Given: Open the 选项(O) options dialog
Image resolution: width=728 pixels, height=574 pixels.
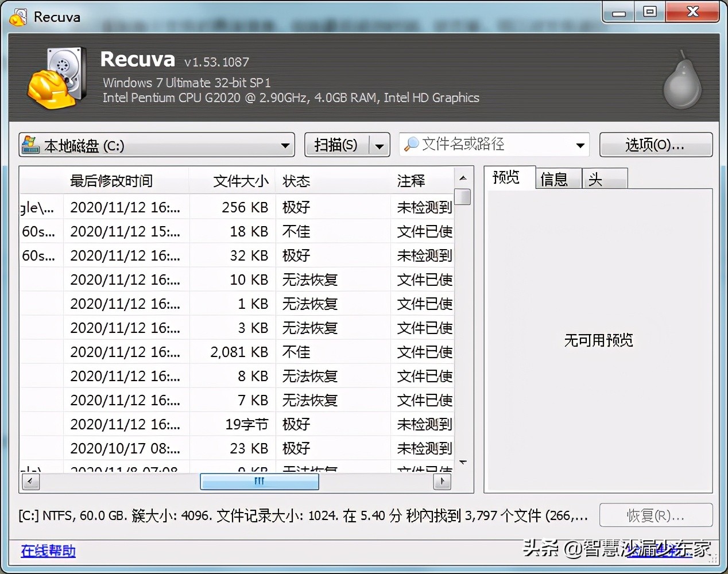Looking at the screenshot, I should pyautogui.click(x=656, y=145).
